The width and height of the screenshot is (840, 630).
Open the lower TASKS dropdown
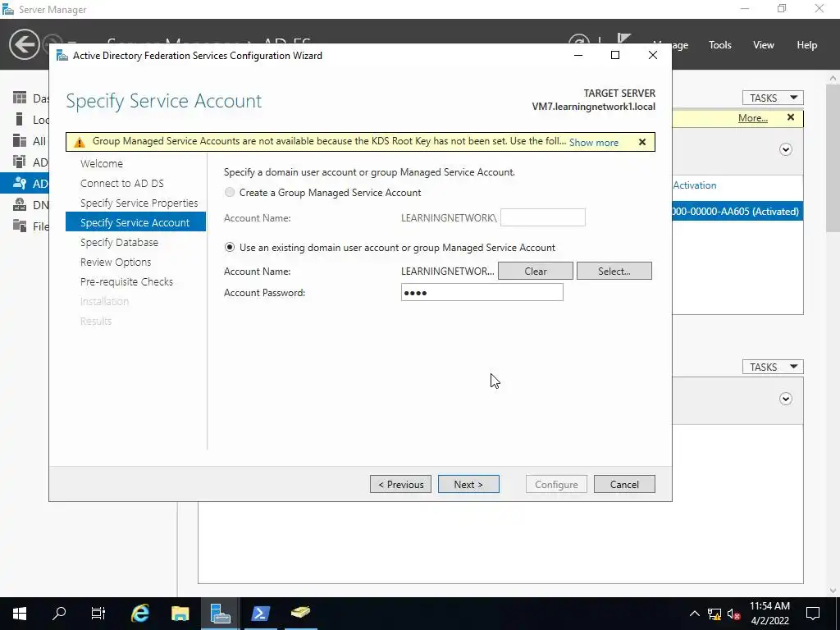773,367
